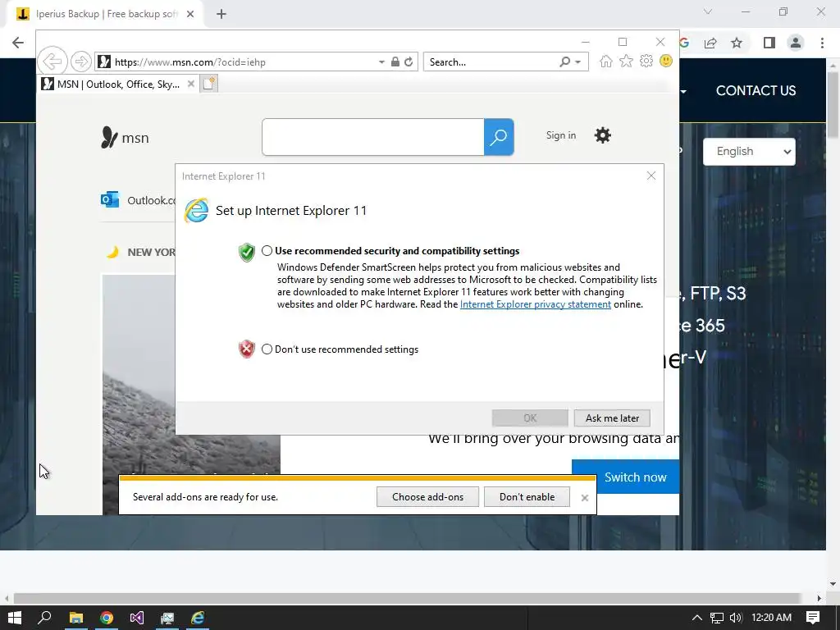Click Chrome vertical scrollbar thumb
This screenshot has height=630, width=840.
click(x=833, y=104)
